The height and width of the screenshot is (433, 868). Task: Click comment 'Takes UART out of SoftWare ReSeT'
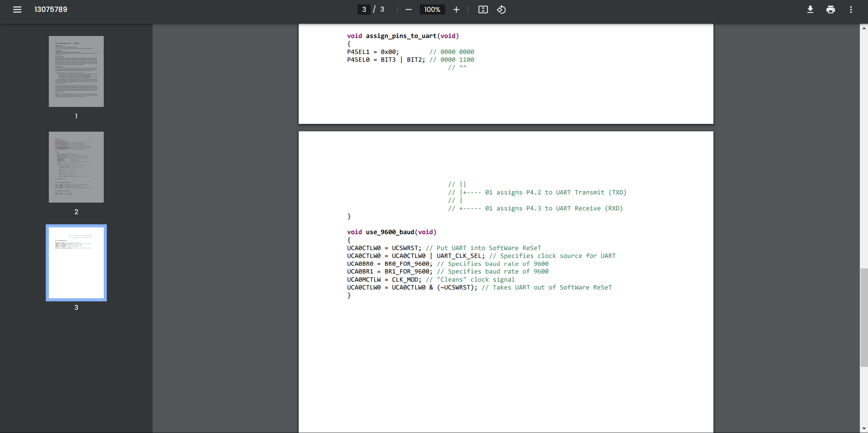pos(552,287)
